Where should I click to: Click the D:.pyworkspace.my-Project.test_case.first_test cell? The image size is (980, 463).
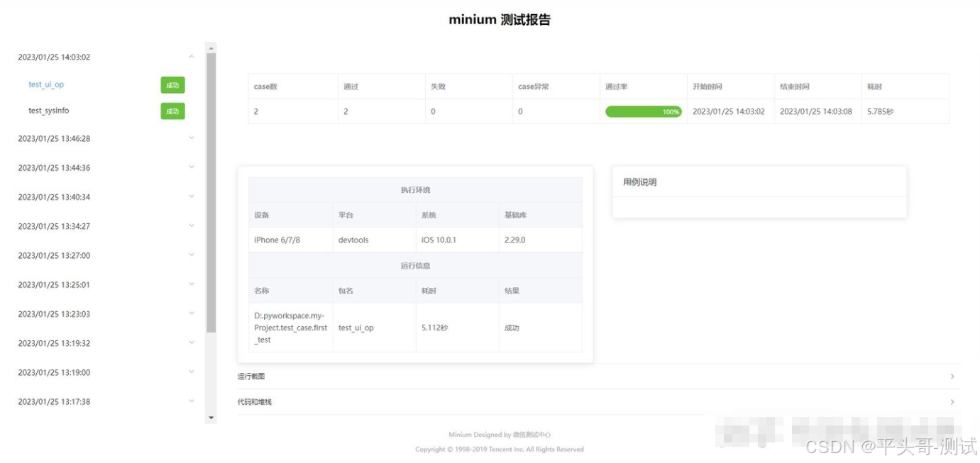[x=291, y=328]
